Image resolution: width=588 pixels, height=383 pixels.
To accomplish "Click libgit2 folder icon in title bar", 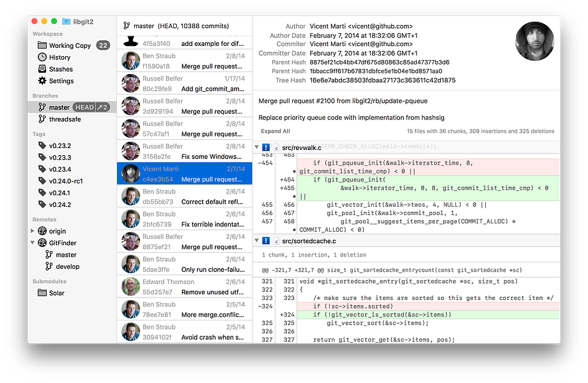I will coord(66,21).
